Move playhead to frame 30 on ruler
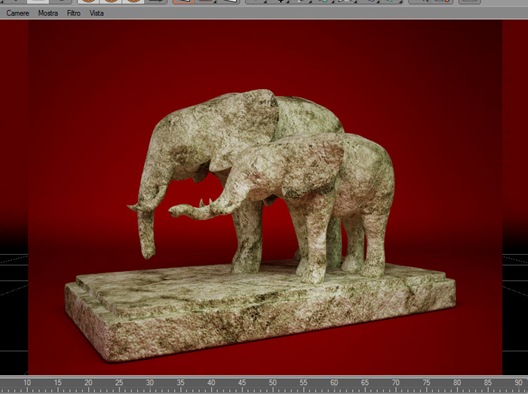This screenshot has height=394, width=528. coord(150,383)
